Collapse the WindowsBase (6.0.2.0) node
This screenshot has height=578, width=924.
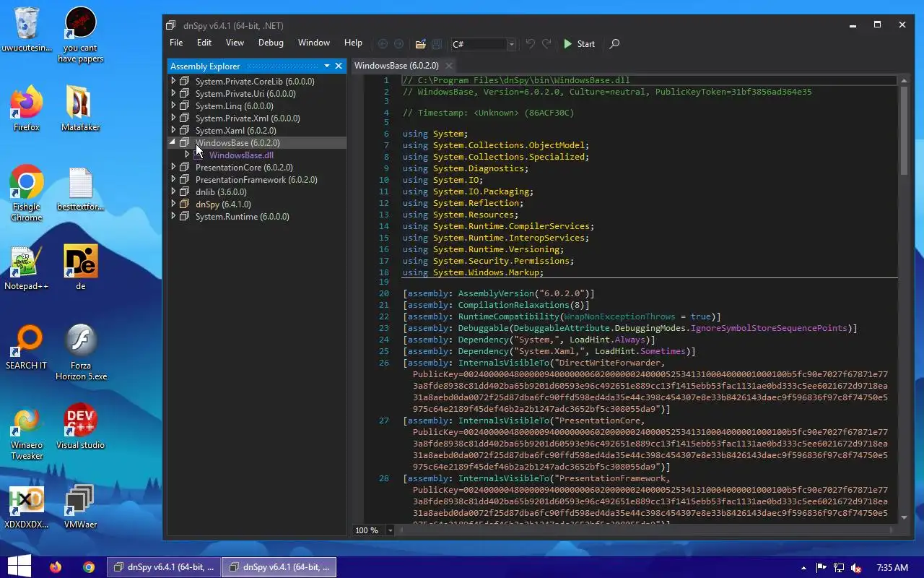pos(173,142)
